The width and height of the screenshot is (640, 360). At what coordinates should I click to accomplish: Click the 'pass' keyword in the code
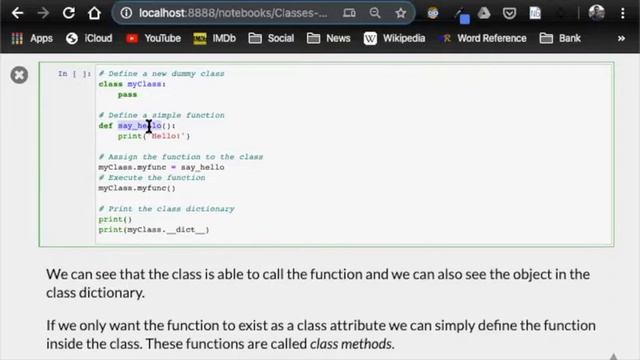[x=127, y=95]
